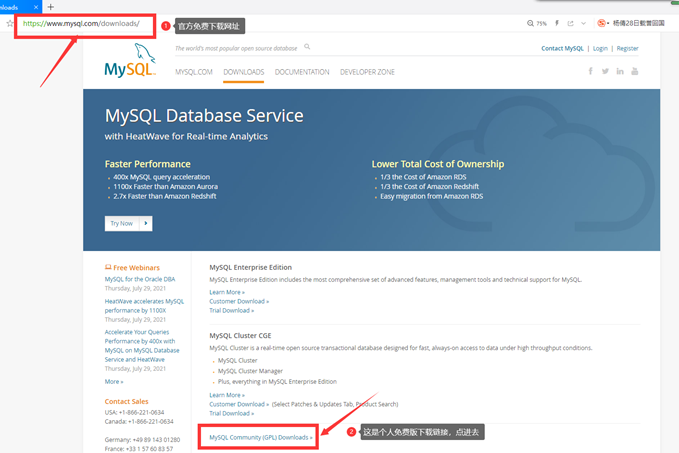Click the bookmark star icon
679x453 pixels.
click(x=10, y=23)
